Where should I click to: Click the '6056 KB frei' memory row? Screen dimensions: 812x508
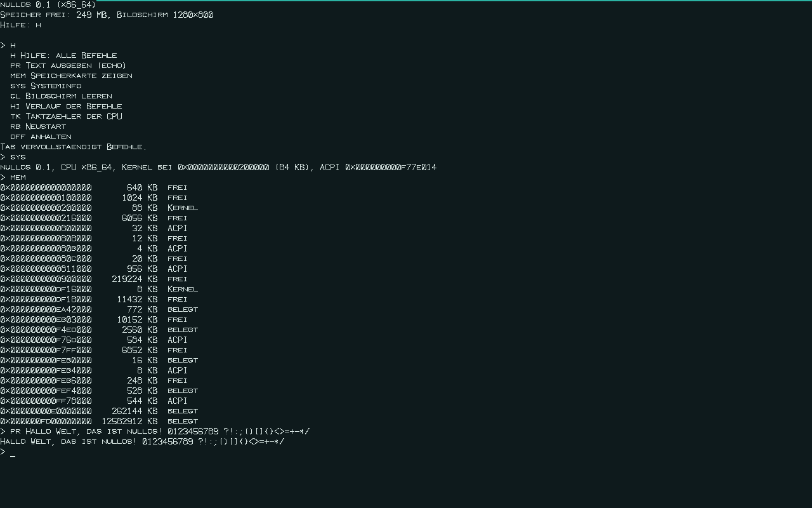pos(94,218)
